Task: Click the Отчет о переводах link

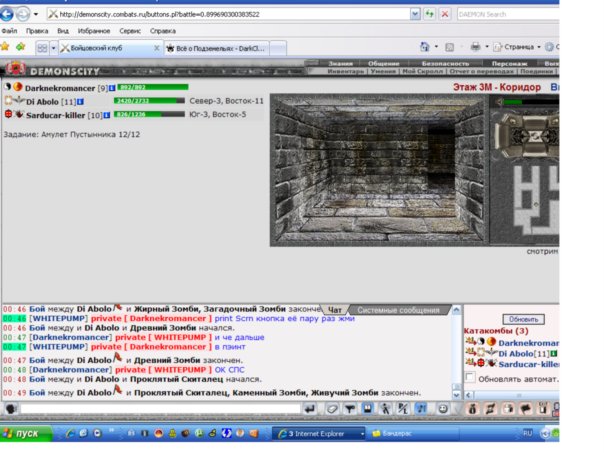Action: [x=482, y=71]
